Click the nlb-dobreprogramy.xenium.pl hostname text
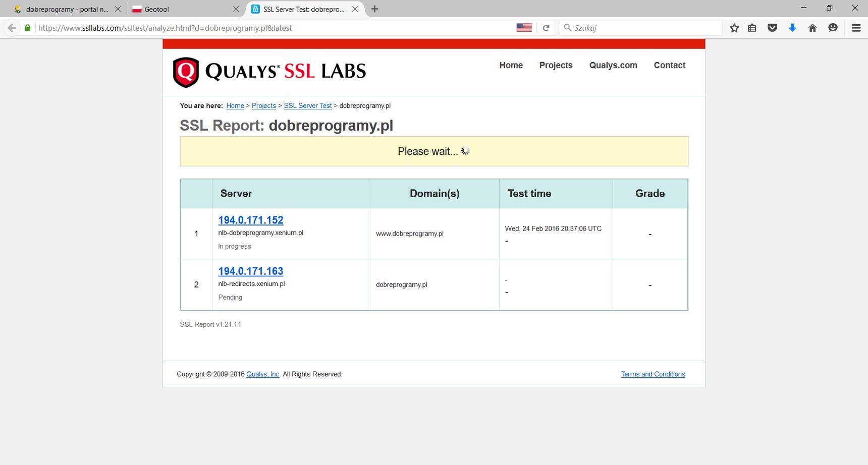 (261, 233)
